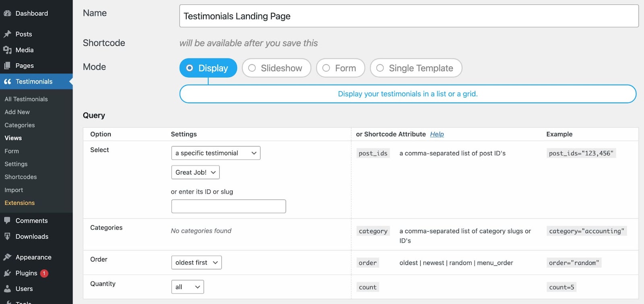Screen dimensions: 644x304
Task: Go to the Shortcodes submenu item
Action: click(x=21, y=177)
